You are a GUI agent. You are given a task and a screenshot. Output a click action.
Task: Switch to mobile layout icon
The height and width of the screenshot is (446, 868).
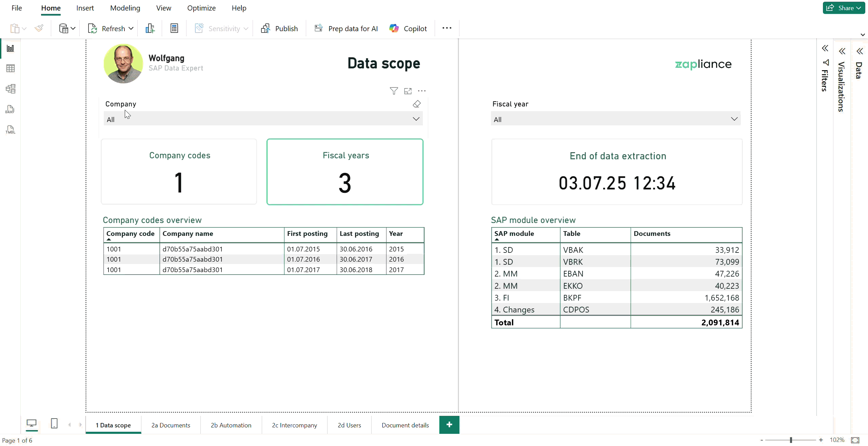tap(54, 423)
